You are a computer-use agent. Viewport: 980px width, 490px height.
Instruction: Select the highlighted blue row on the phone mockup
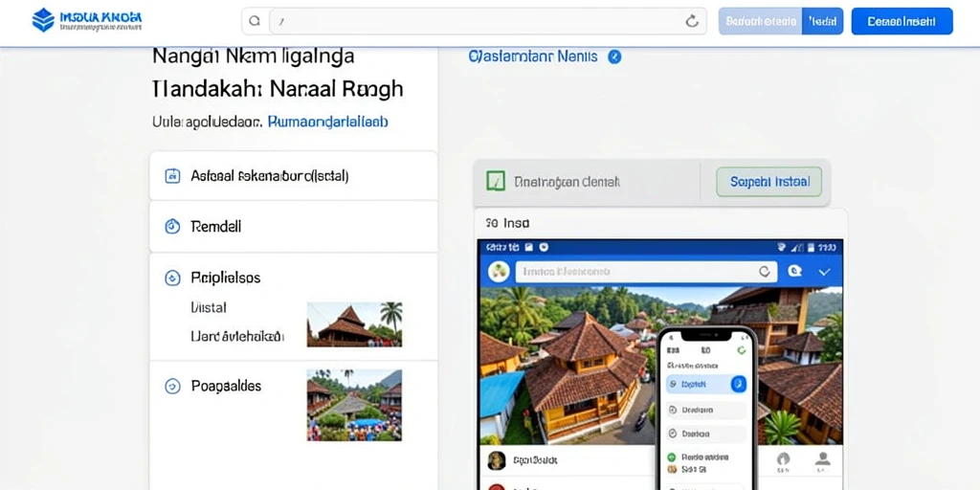pyautogui.click(x=706, y=384)
